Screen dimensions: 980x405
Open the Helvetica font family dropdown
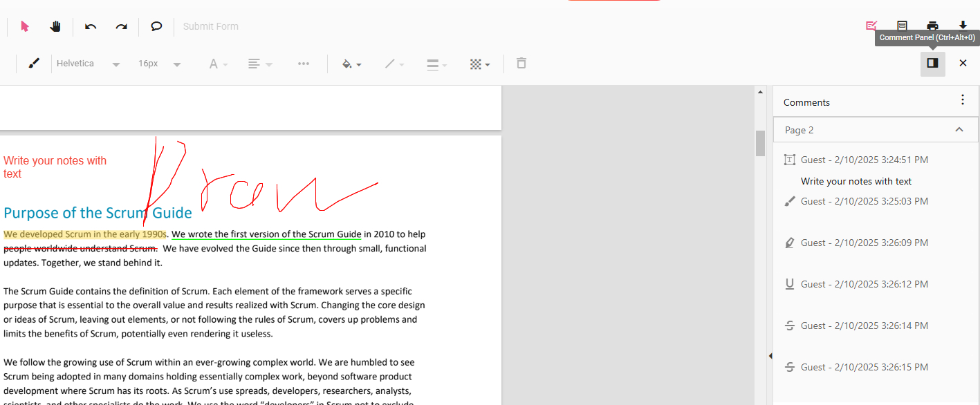click(x=88, y=64)
